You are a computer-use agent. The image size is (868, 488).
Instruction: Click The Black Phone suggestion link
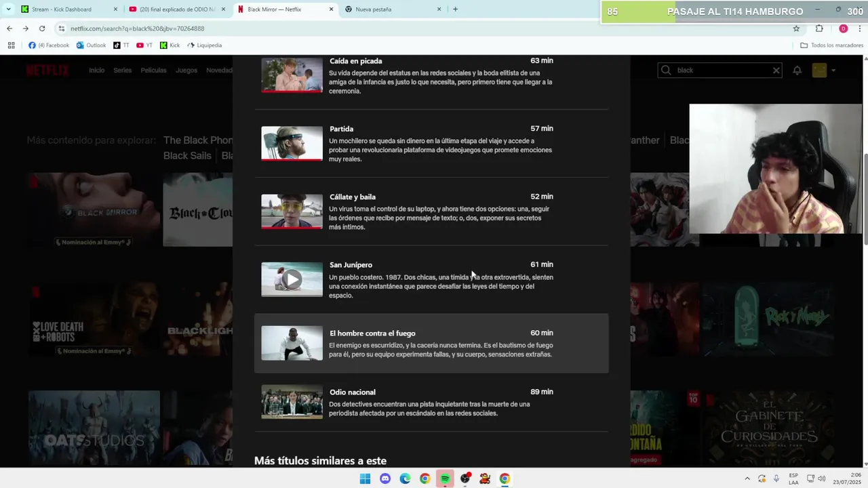[x=198, y=140]
